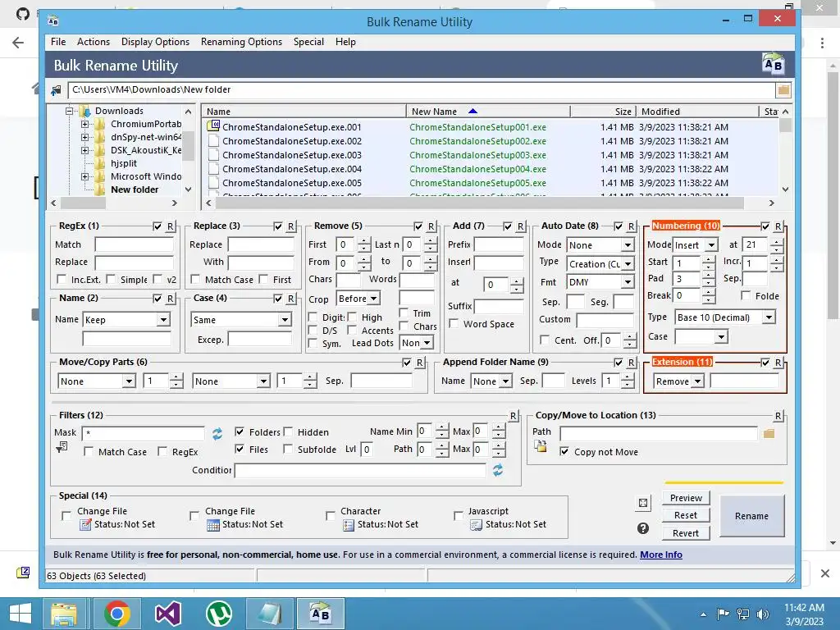Viewport: 840px width, 630px height.
Task: Open Chrome from the taskbar
Action: pyautogui.click(x=117, y=614)
